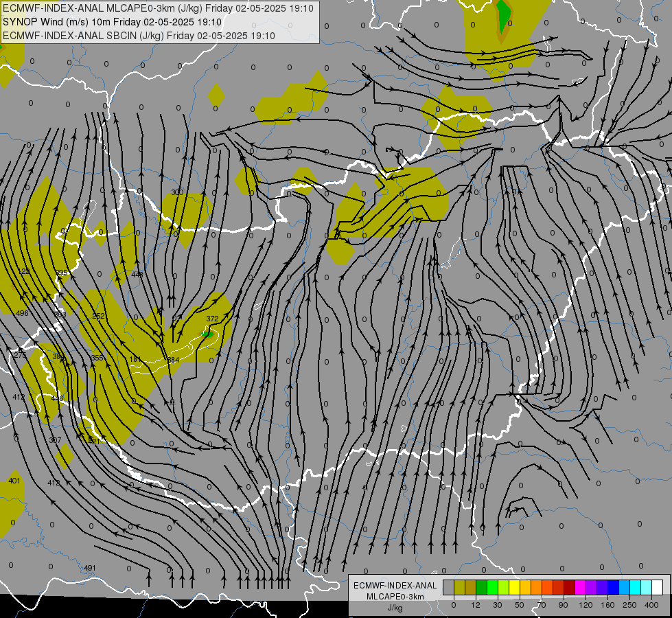672x618 pixels.
Task: Click the brick red legend swatch before 90
Action: (x=559, y=587)
